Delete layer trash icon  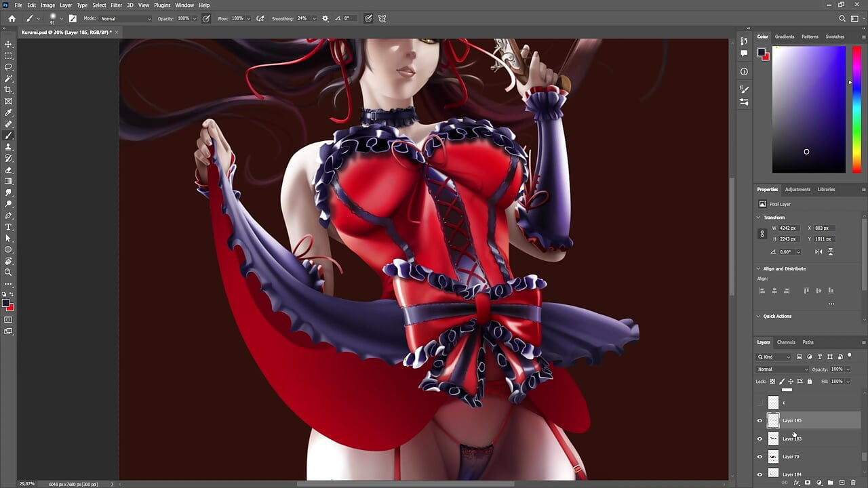853,483
